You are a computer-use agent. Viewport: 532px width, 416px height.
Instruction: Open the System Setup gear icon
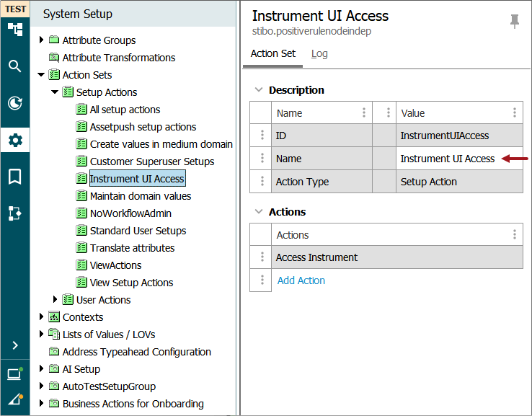pos(15,140)
